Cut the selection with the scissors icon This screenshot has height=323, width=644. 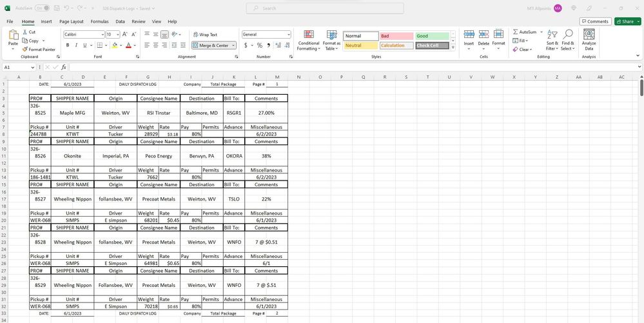click(25, 32)
